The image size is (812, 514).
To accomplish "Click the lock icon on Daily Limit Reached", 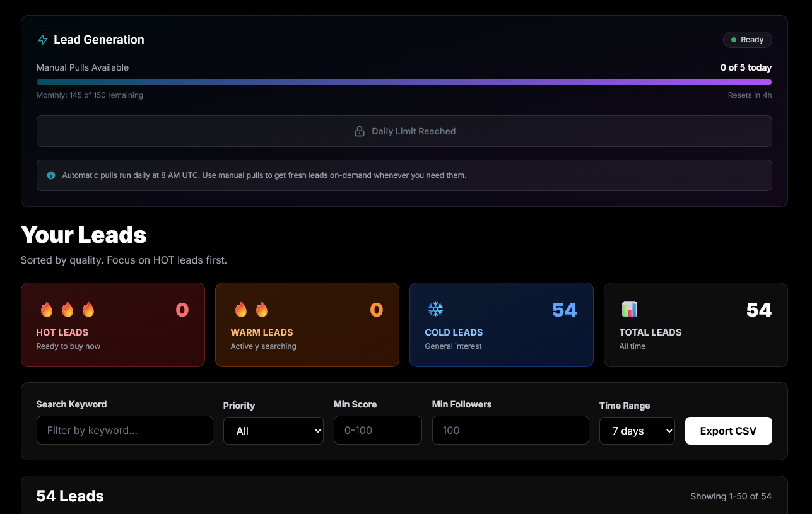I will click(360, 131).
